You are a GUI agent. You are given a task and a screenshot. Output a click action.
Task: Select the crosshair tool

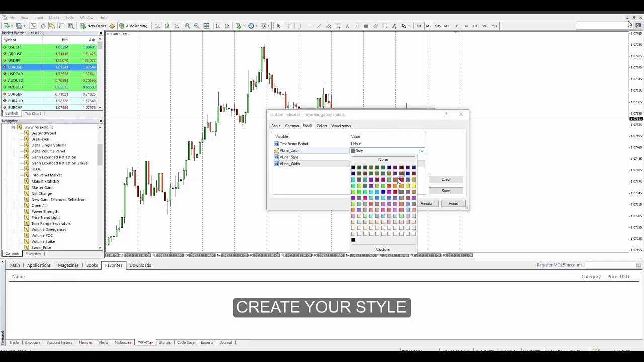tap(288, 26)
